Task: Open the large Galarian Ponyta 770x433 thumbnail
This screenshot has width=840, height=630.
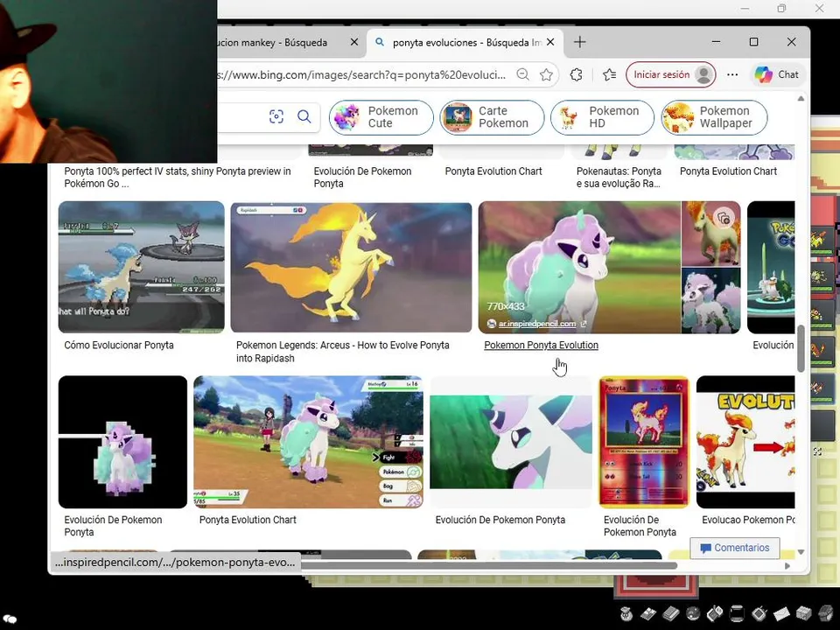Action: tap(579, 267)
